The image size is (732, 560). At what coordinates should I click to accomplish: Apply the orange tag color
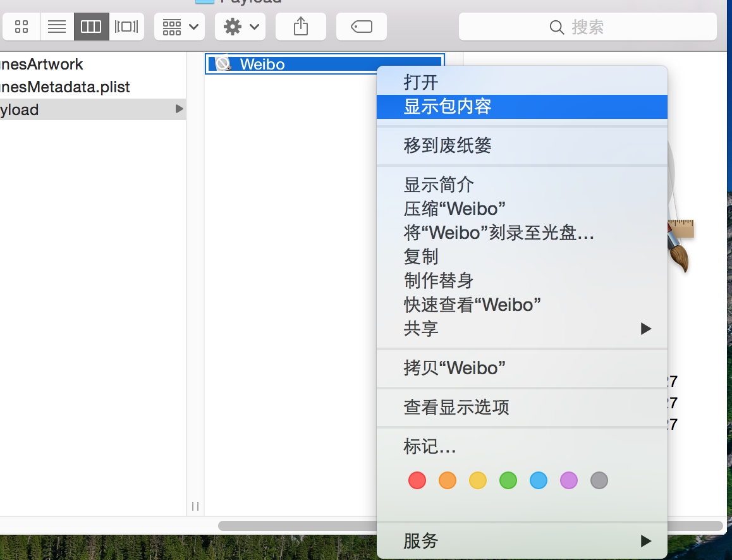[448, 480]
